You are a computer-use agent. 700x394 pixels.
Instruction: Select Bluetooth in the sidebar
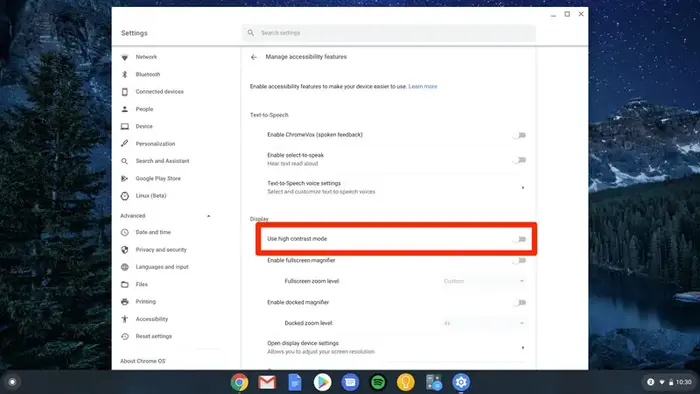tap(148, 75)
